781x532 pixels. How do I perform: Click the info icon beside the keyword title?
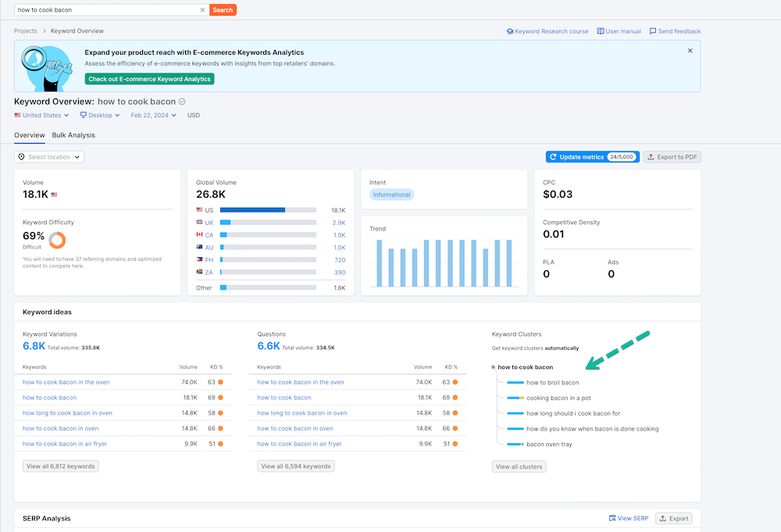point(181,102)
